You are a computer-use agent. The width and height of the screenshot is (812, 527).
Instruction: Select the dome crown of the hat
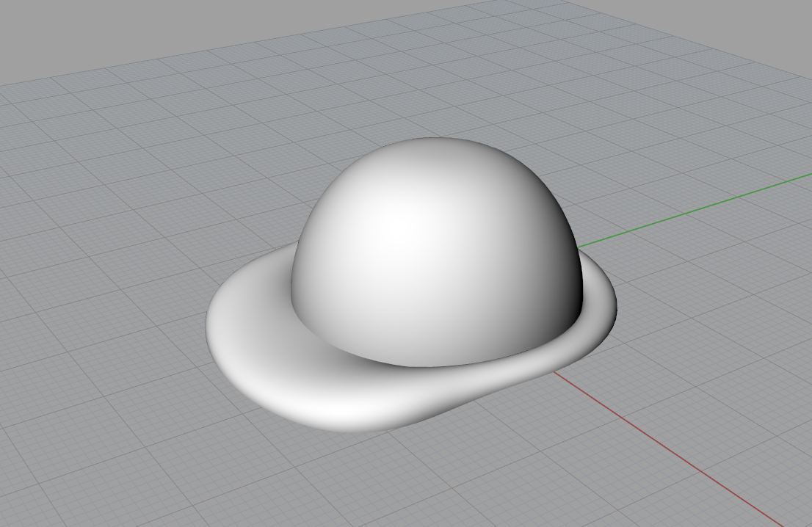tap(437, 252)
